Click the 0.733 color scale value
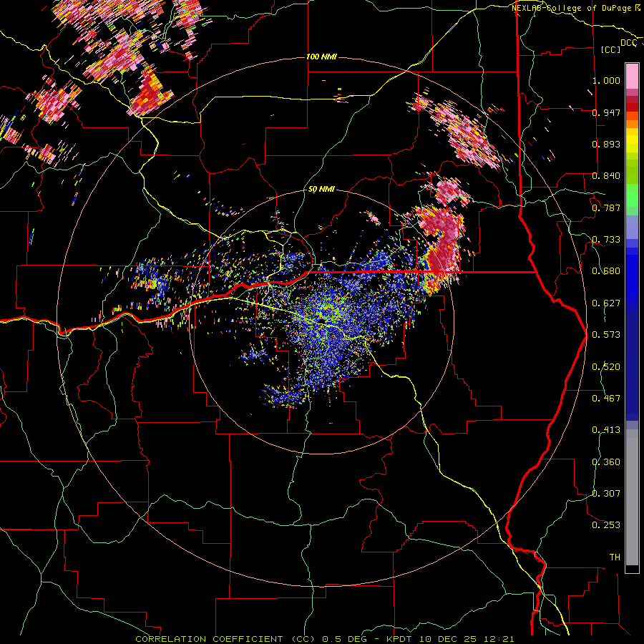The height and width of the screenshot is (644, 644). pos(606,240)
